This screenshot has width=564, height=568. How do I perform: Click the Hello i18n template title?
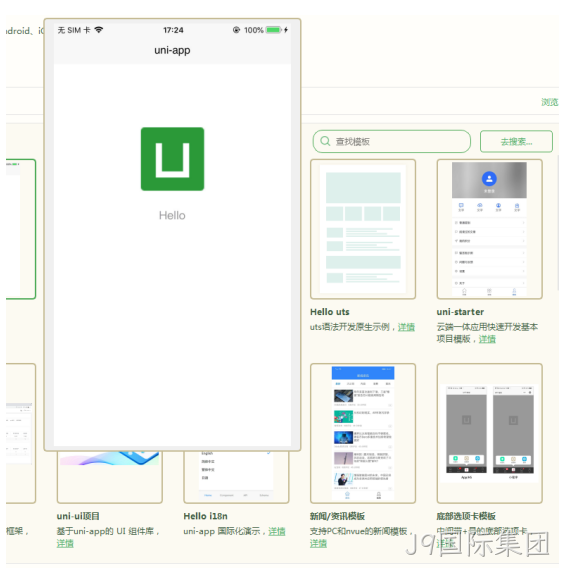[205, 516]
